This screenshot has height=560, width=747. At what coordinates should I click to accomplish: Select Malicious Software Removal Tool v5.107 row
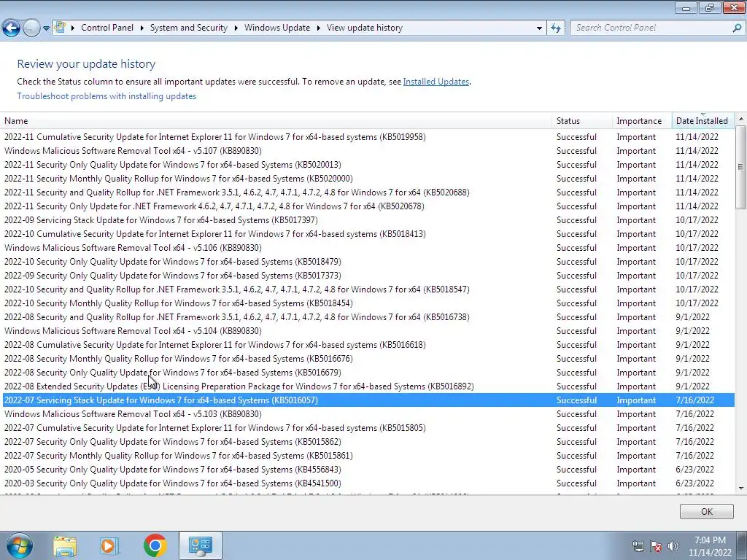tap(368, 151)
